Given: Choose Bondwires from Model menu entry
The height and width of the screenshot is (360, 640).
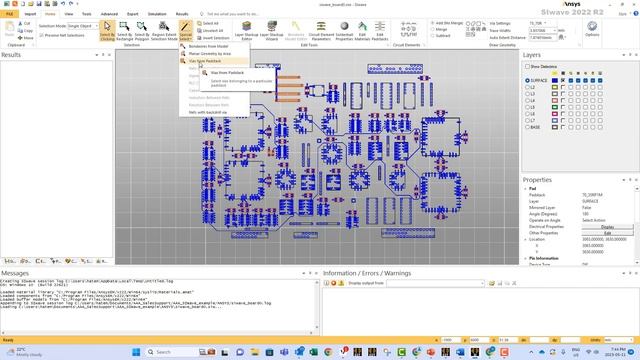Looking at the screenshot, I should pos(214,46).
